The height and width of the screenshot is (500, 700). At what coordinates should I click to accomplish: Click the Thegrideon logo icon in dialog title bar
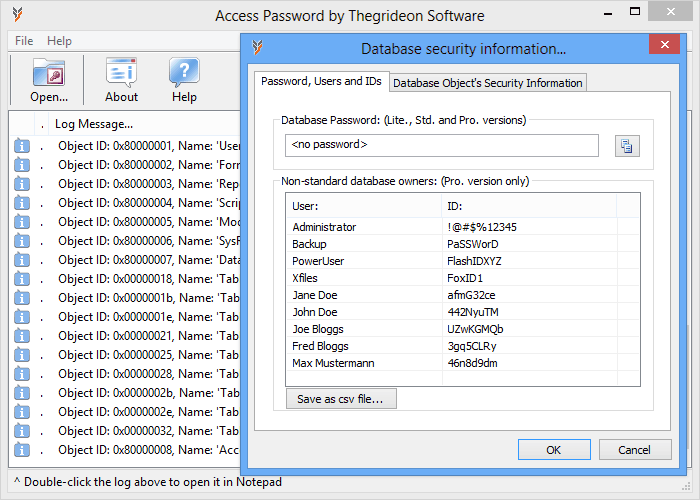257,48
